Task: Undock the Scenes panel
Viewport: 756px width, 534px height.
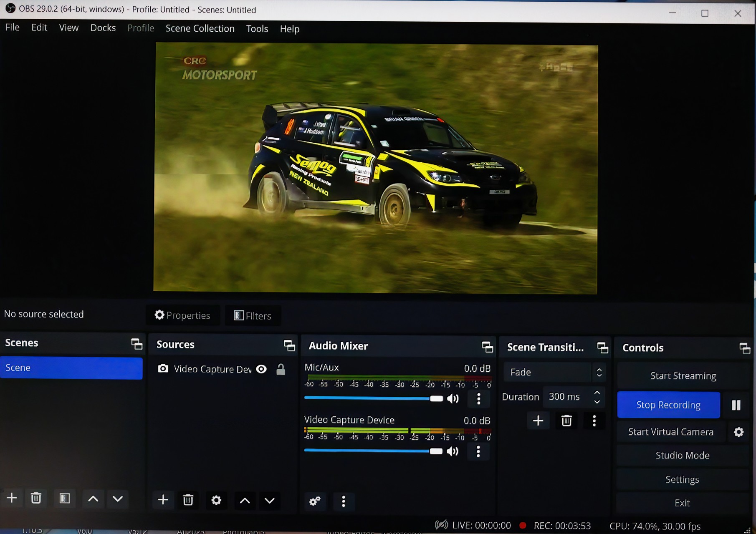Action: point(137,344)
